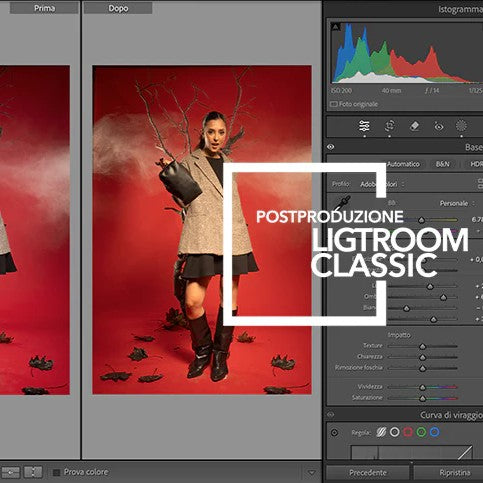483x483 pixels.
Task: Click the Regola label
Action: point(361,433)
